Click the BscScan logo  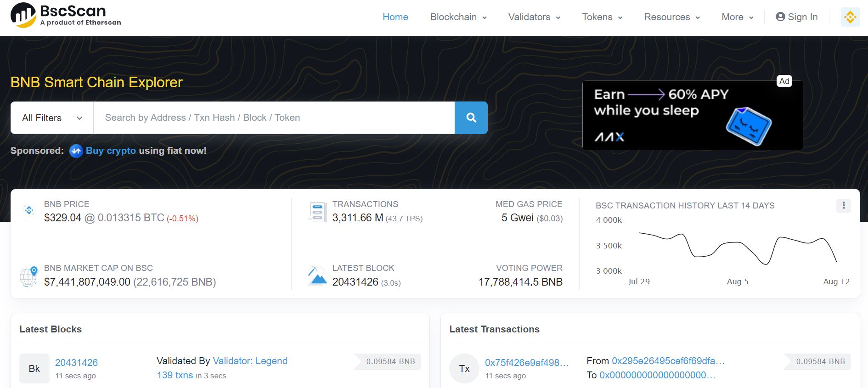66,15
